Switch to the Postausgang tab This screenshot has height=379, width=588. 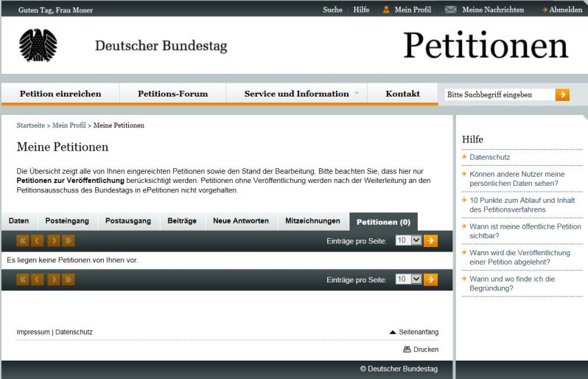point(128,221)
